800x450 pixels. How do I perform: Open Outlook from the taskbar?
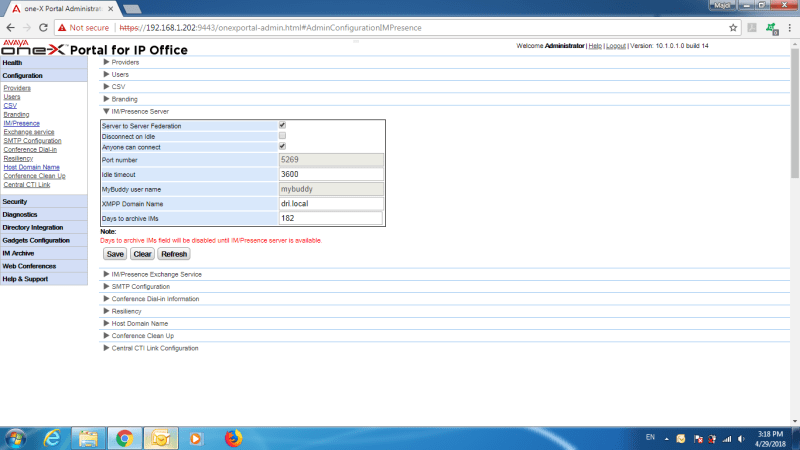click(161, 438)
